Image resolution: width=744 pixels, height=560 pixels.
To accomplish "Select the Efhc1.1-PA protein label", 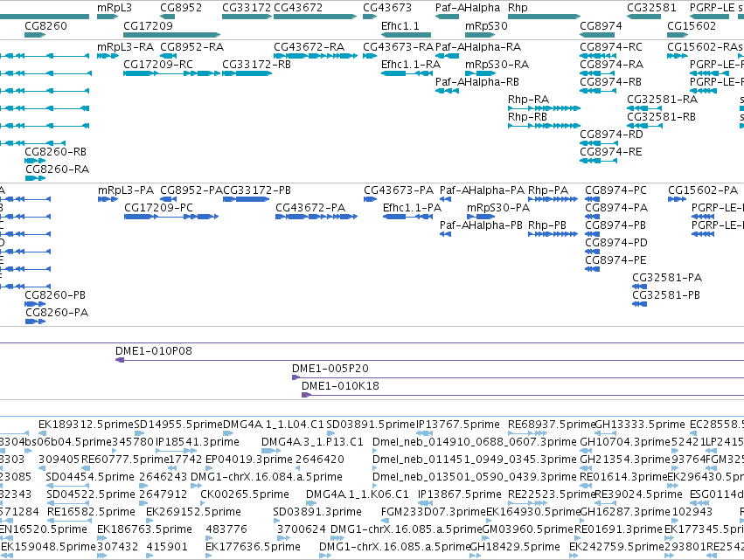I will click(x=413, y=208).
